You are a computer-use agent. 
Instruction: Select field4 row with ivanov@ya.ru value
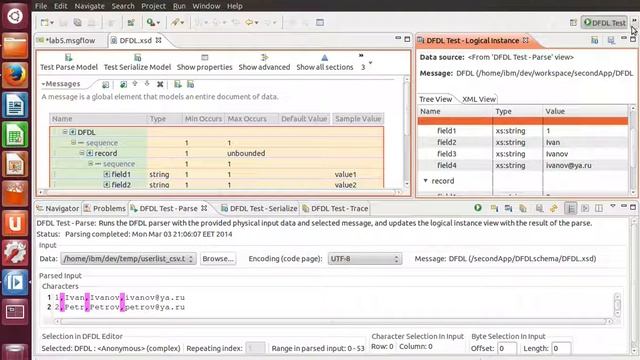[523, 165]
